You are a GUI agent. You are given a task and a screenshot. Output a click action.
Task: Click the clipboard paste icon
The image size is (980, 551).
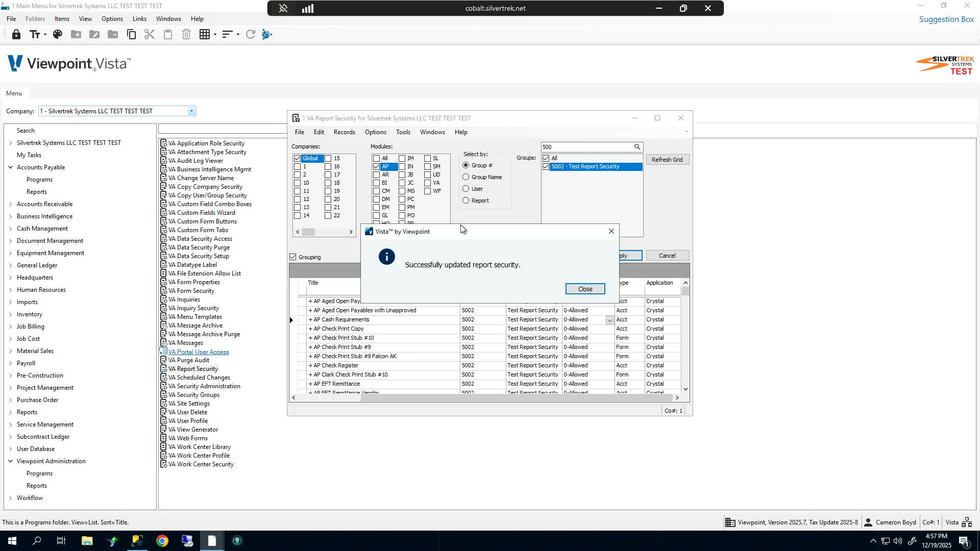click(x=167, y=34)
